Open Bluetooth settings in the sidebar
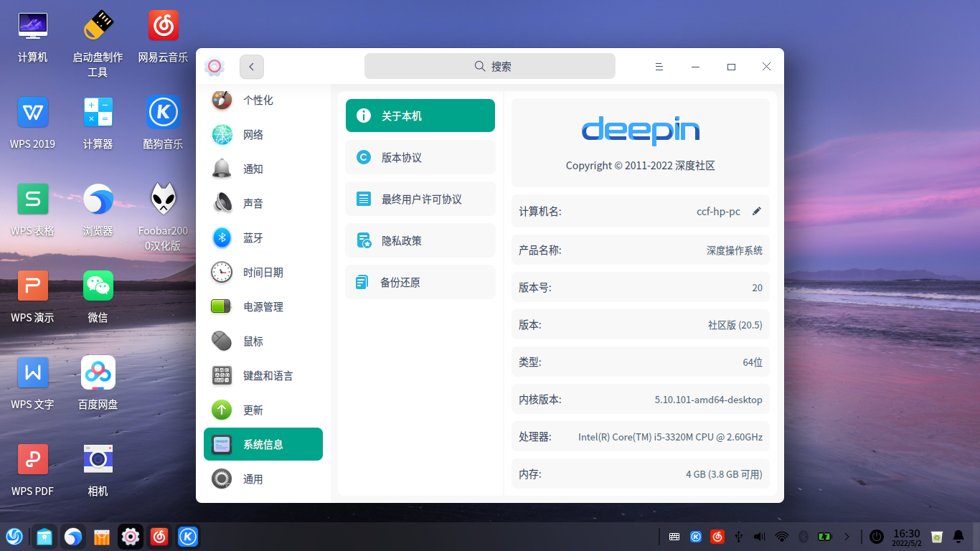Viewport: 980px width, 551px height. click(x=254, y=237)
